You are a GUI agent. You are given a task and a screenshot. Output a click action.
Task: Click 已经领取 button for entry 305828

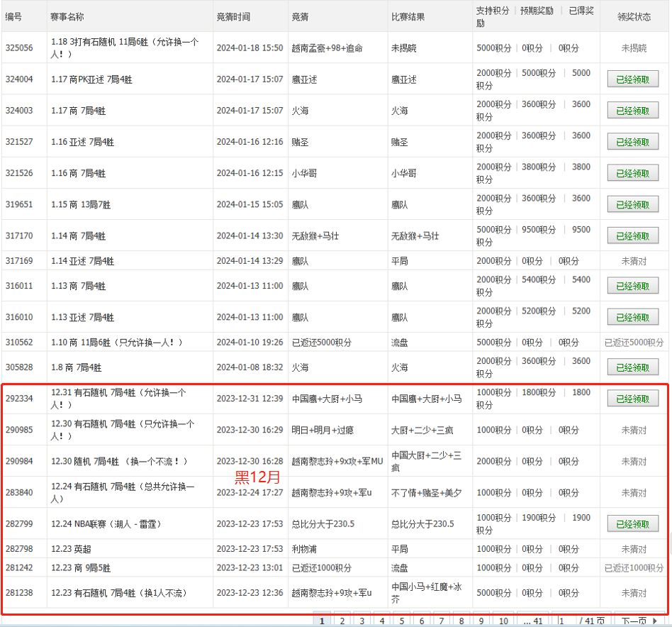coord(633,368)
